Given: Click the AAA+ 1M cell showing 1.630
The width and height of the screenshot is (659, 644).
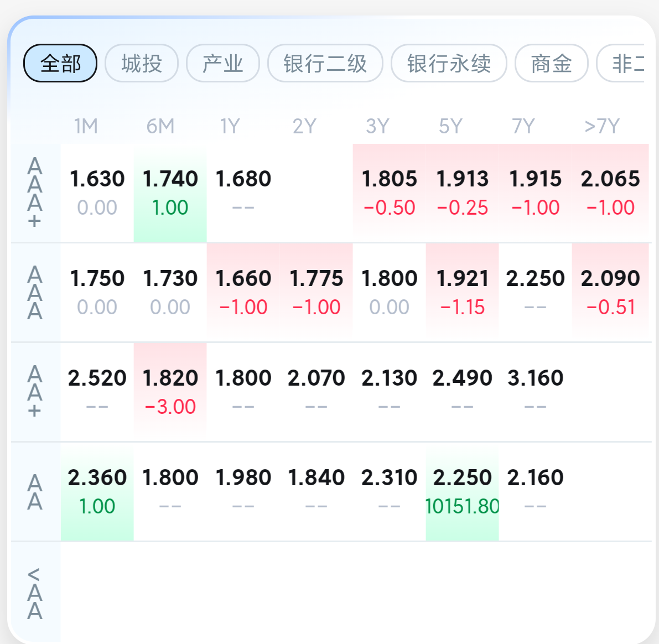Looking at the screenshot, I should (x=97, y=193).
